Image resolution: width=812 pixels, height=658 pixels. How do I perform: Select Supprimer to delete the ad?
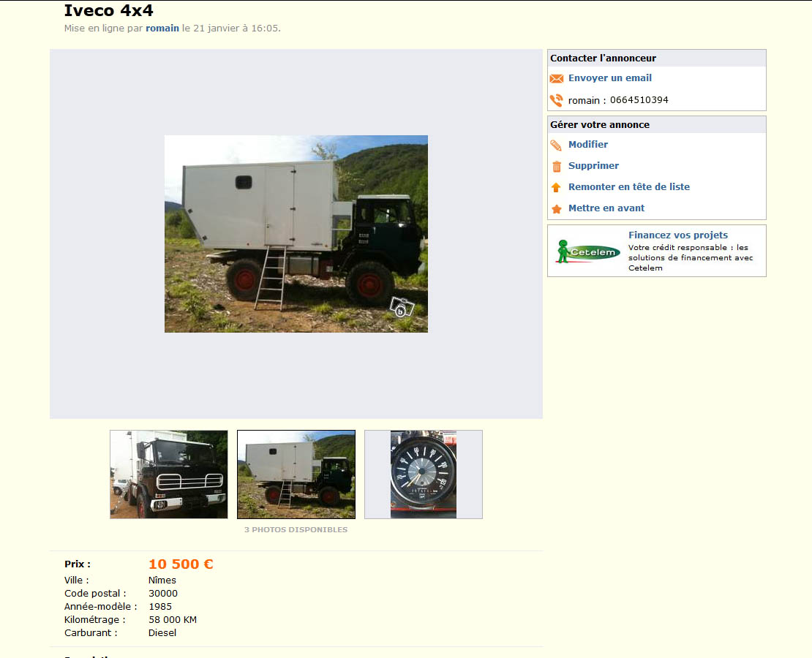[x=593, y=166]
